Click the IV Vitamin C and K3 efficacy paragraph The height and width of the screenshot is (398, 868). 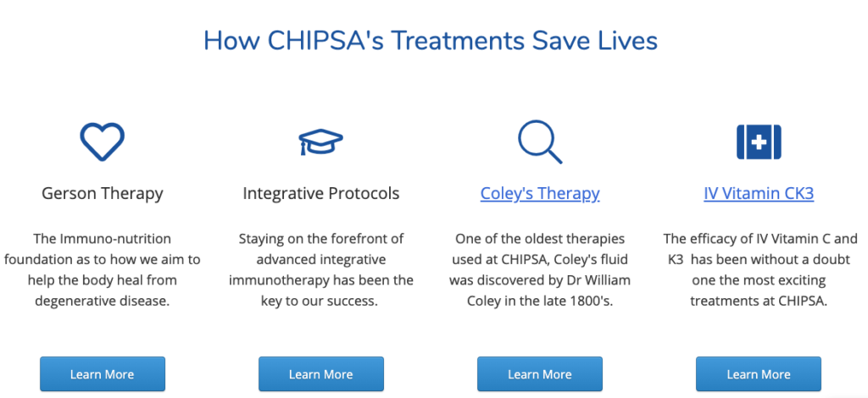[759, 270]
